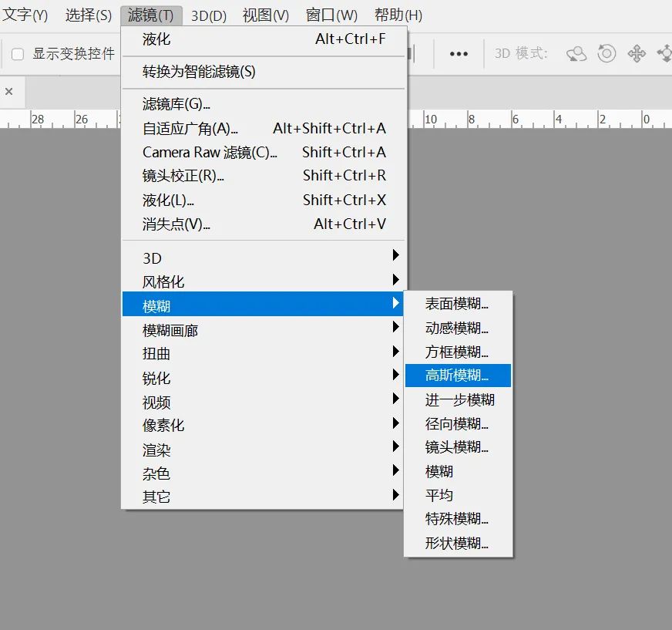Choose 转换为智能滤镜(S)
The width and height of the screenshot is (672, 630).
coord(264,72)
